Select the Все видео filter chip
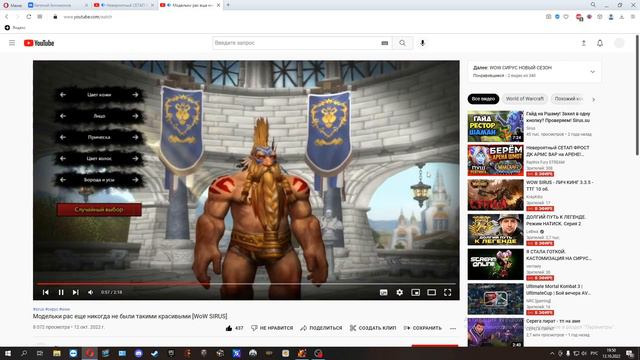Image resolution: width=640 pixels, height=360 pixels. click(483, 99)
